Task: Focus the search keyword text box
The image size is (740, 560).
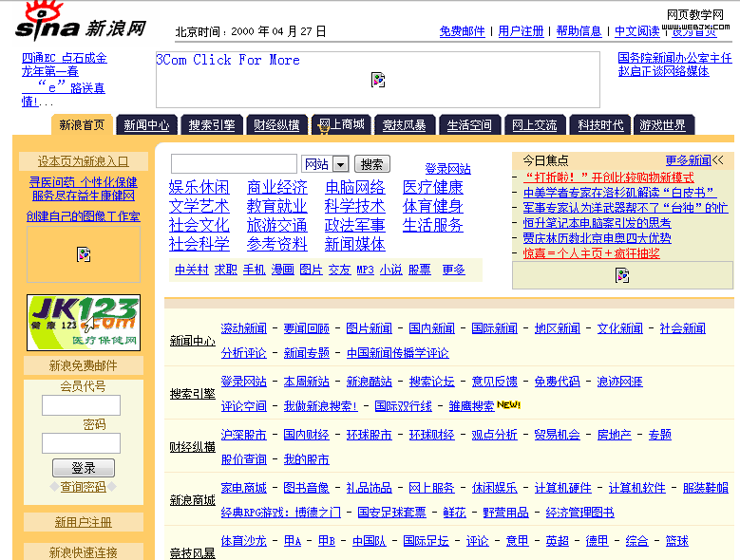Action: pyautogui.click(x=234, y=163)
